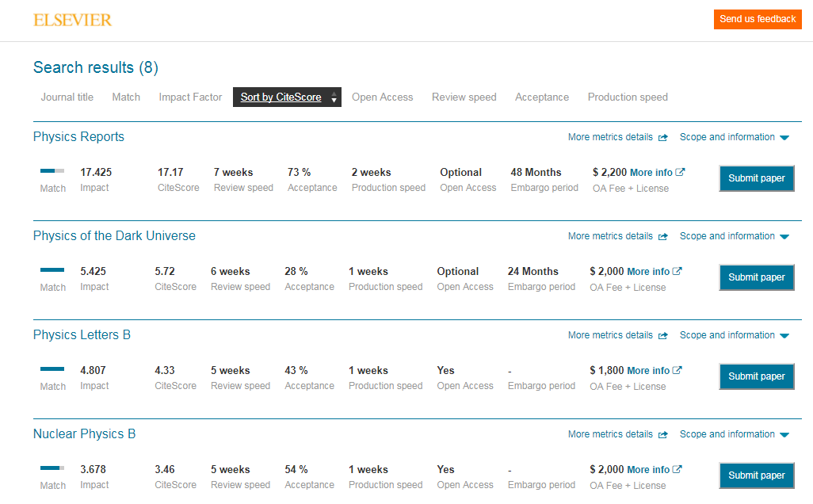Sort results by Review speed
Viewport: 813px width, 504px height.
click(464, 97)
